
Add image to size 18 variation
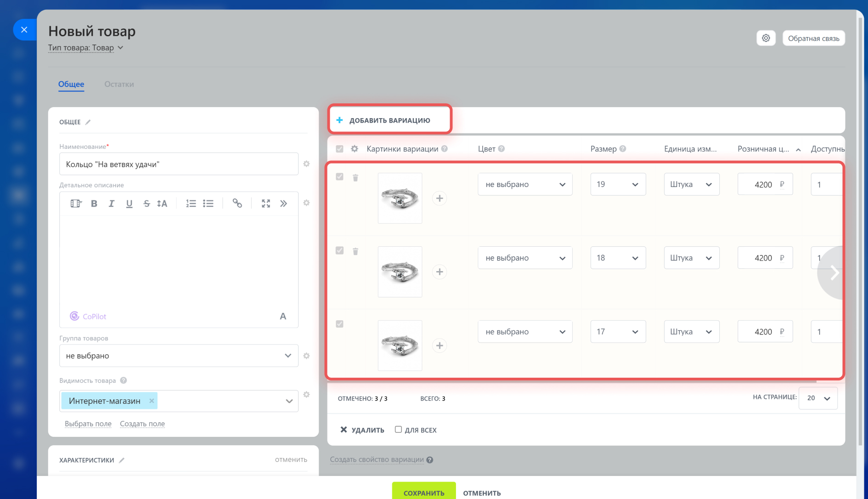(x=440, y=272)
